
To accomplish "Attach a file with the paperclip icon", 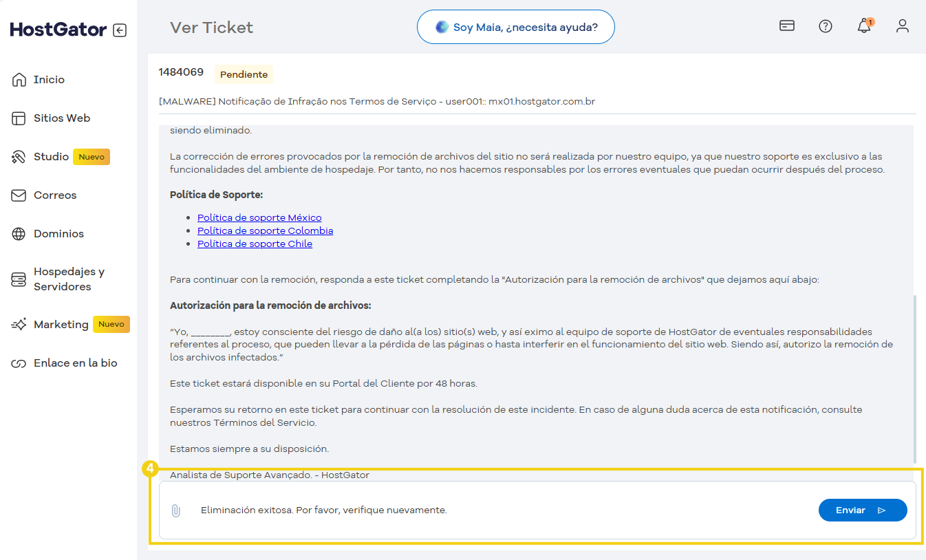I will click(175, 510).
